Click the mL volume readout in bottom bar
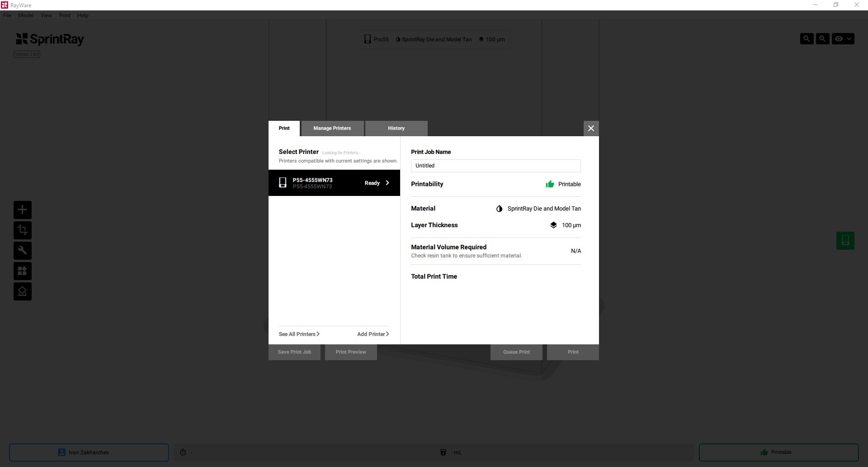Image resolution: width=868 pixels, height=467 pixels. 456,453
